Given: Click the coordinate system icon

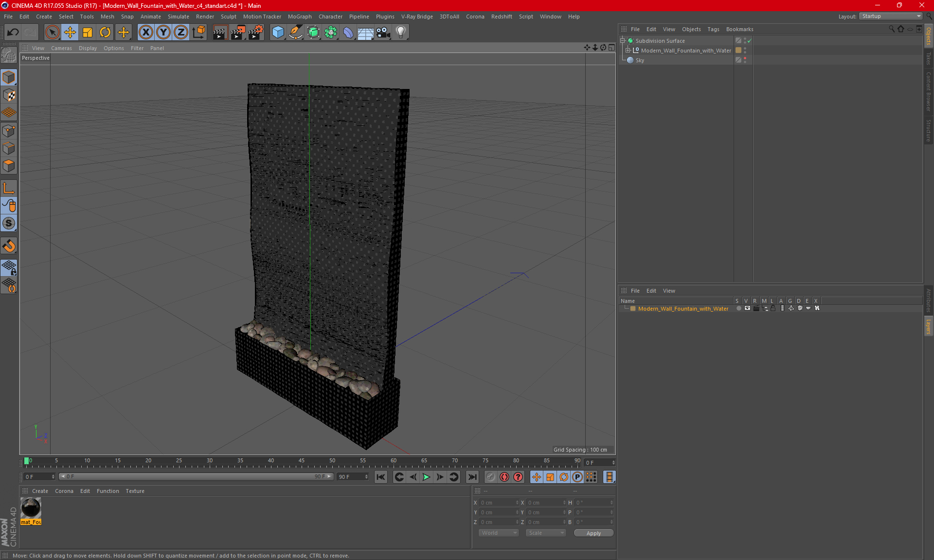Looking at the screenshot, I should (x=199, y=33).
